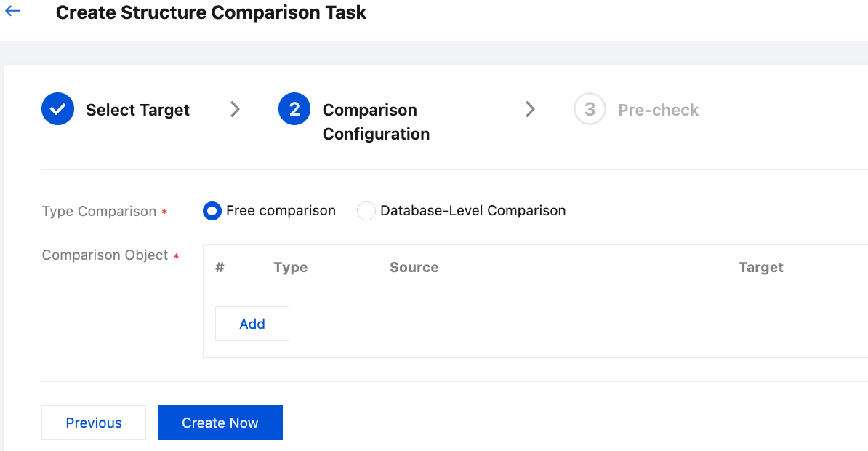Click the Comparison Configuration step label
868x451 pixels.
(376, 121)
